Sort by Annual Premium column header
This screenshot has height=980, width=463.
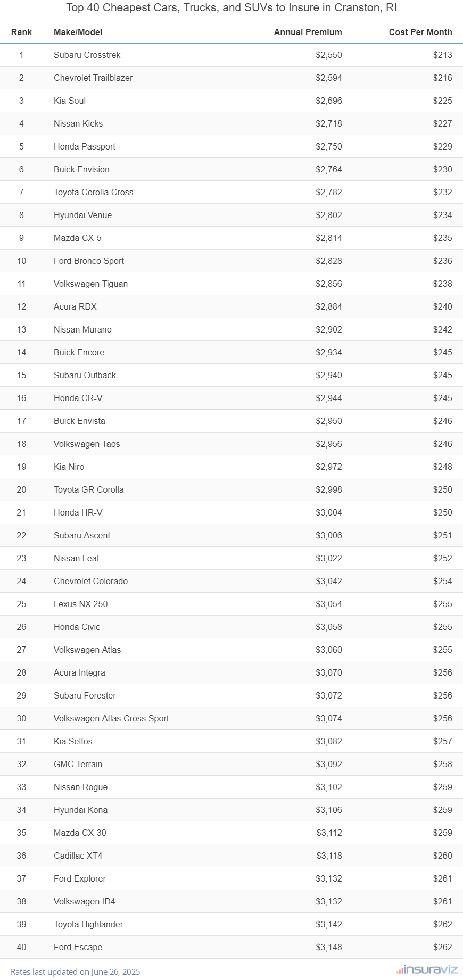(308, 32)
